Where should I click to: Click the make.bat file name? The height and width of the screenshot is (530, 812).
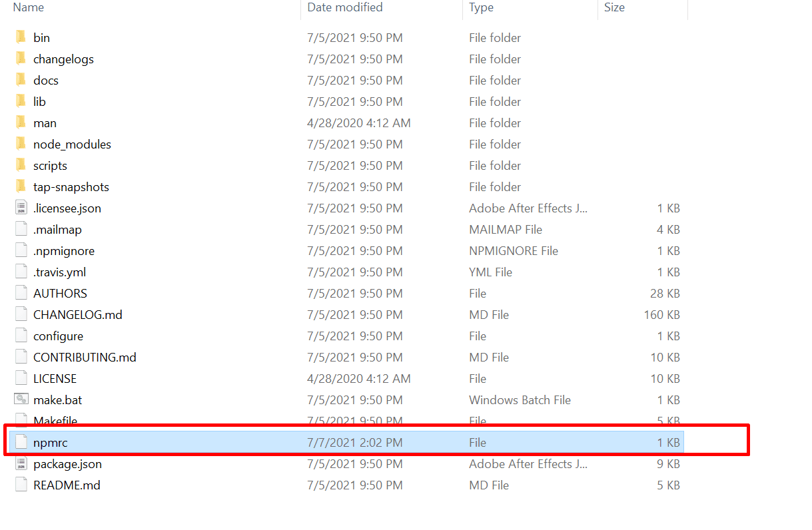coord(58,400)
